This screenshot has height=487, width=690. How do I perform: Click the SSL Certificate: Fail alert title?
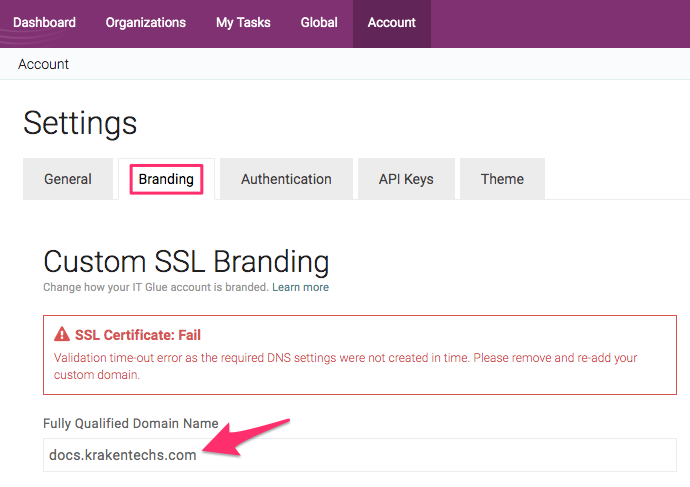(x=138, y=335)
